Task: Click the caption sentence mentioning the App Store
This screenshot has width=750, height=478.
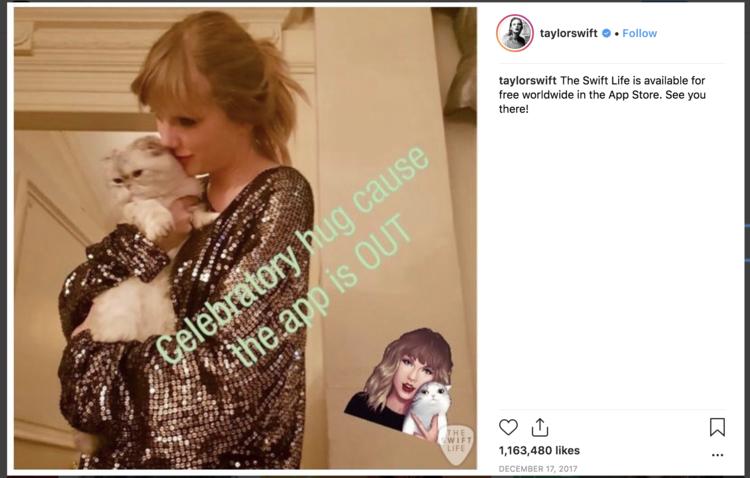Action: click(602, 88)
